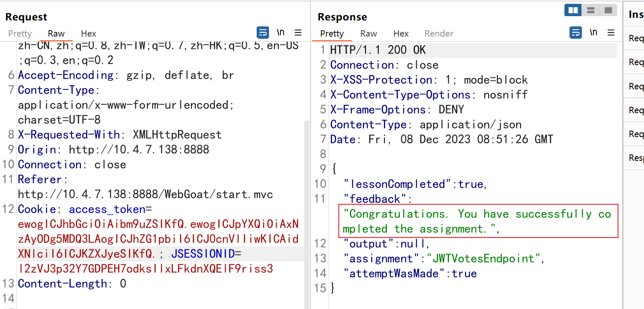Open the Response panel hamburger menu
644x309 pixels.
[x=611, y=33]
